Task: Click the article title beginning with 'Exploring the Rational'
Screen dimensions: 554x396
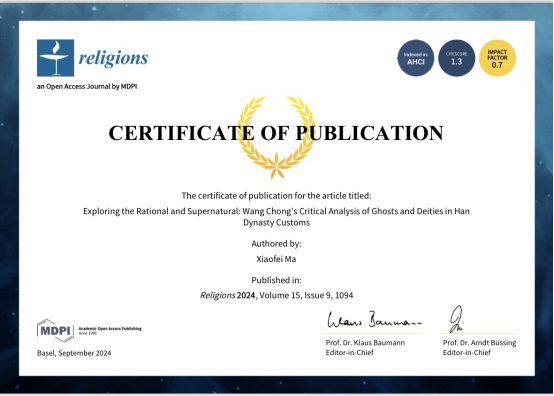Action: 276,217
